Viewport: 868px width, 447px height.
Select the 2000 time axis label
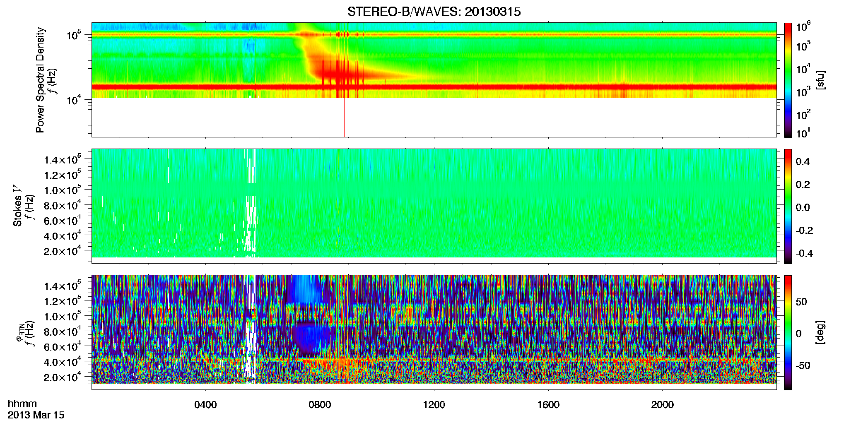click(662, 405)
